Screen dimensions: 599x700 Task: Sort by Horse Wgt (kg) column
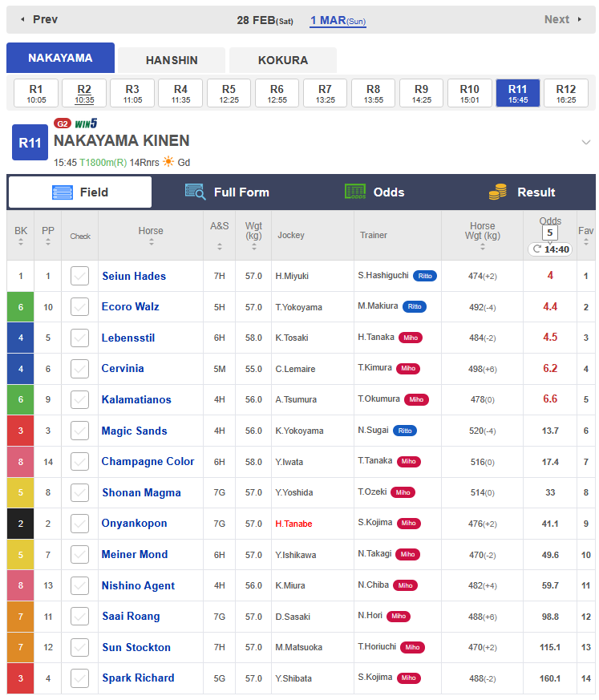click(483, 246)
